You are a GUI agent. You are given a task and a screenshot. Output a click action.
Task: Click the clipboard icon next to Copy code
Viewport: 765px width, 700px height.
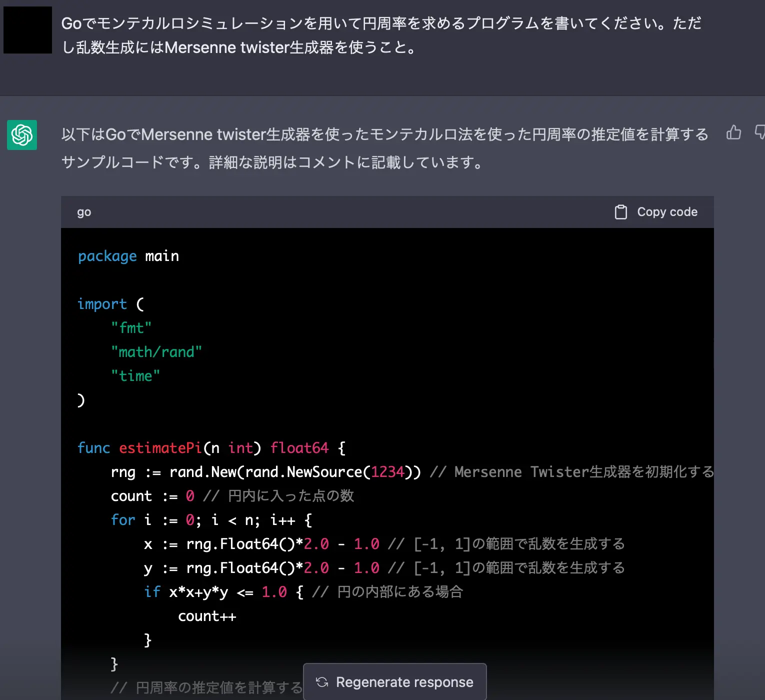click(621, 211)
